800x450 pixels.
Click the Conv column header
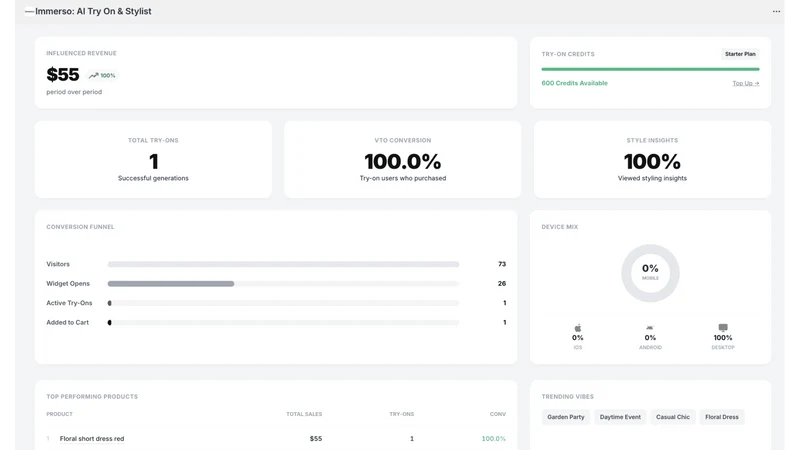coord(497,414)
